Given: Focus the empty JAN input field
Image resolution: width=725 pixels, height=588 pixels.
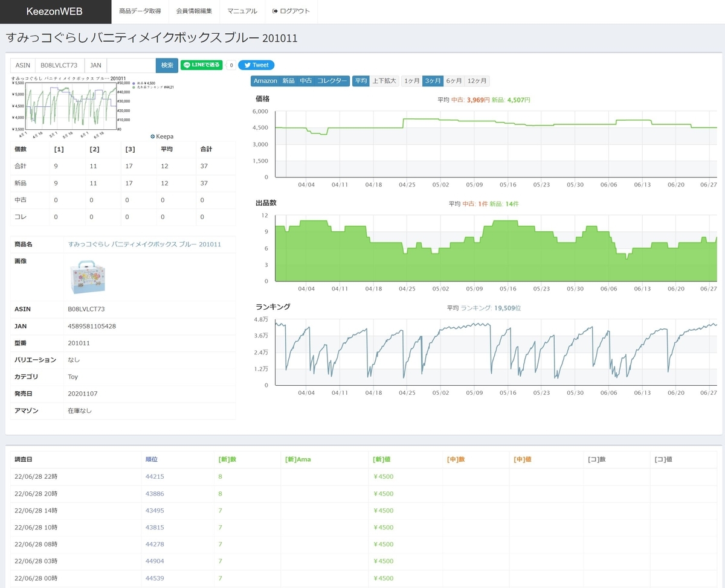Looking at the screenshot, I should pos(131,65).
